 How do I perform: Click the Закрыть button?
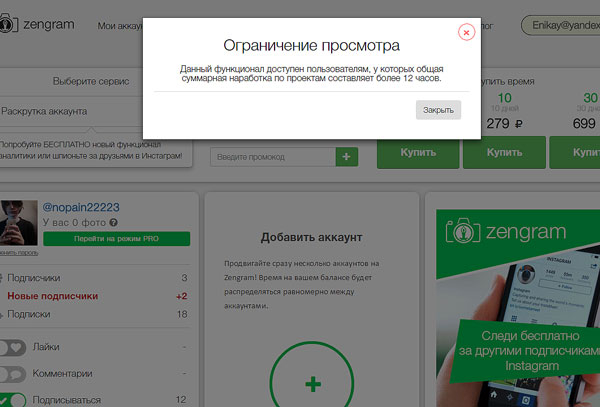[x=438, y=110]
